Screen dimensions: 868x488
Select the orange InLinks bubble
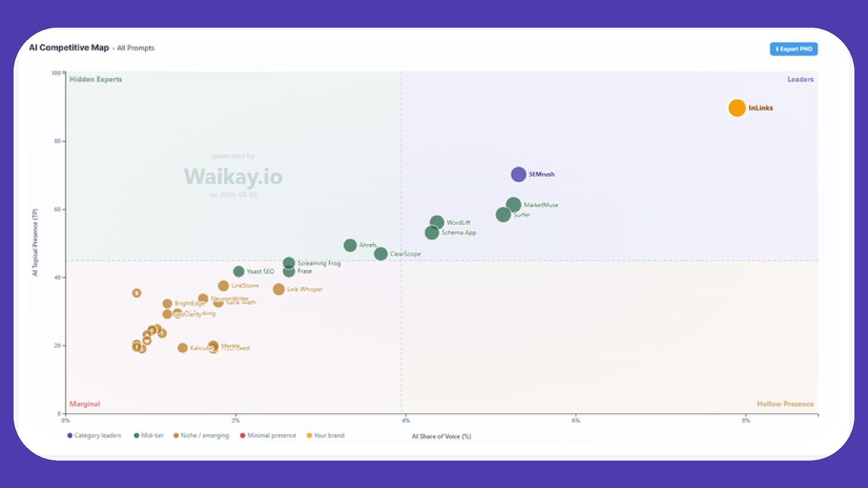click(x=737, y=108)
